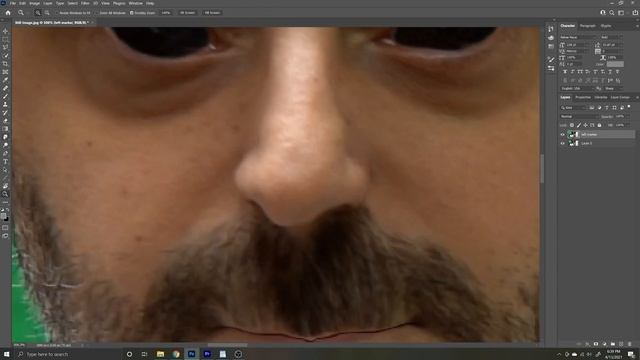The image size is (640, 360).
Task: Toggle Scrubby Zoom checkbox
Action: click(x=132, y=13)
